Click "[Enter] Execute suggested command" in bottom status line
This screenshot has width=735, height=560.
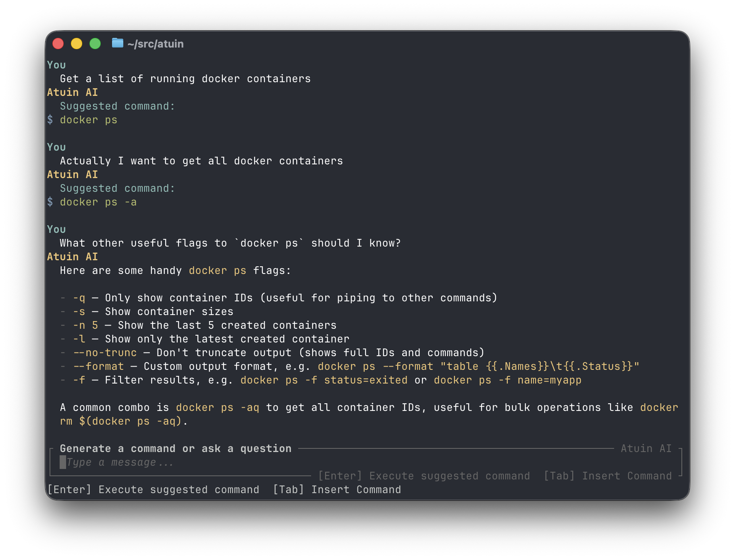coord(154,490)
